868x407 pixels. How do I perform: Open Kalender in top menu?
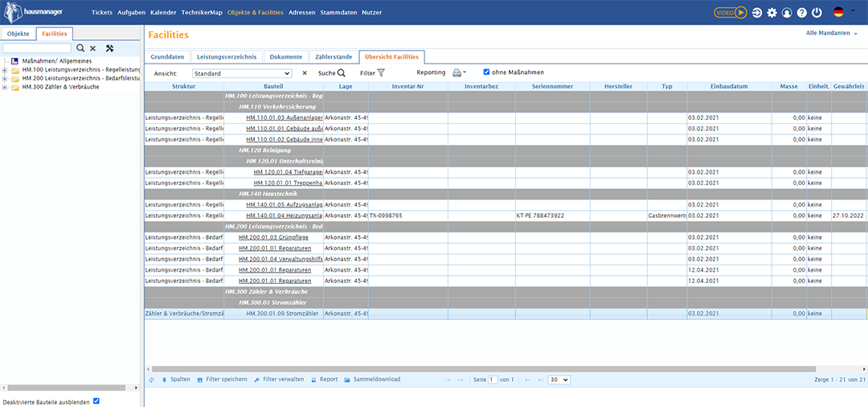163,12
